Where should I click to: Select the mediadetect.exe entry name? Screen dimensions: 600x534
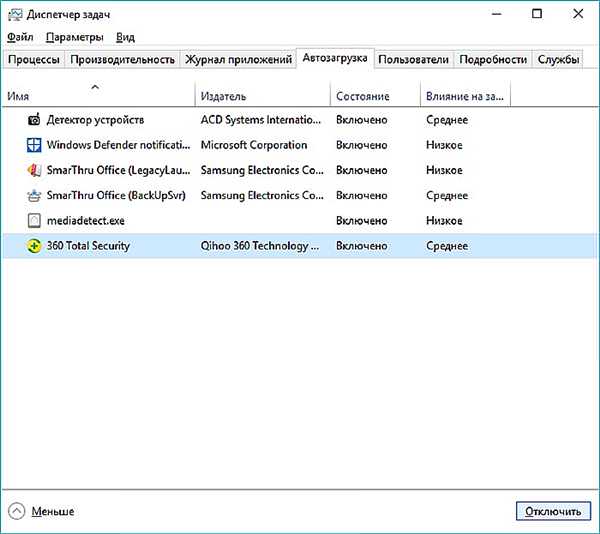coord(85,221)
